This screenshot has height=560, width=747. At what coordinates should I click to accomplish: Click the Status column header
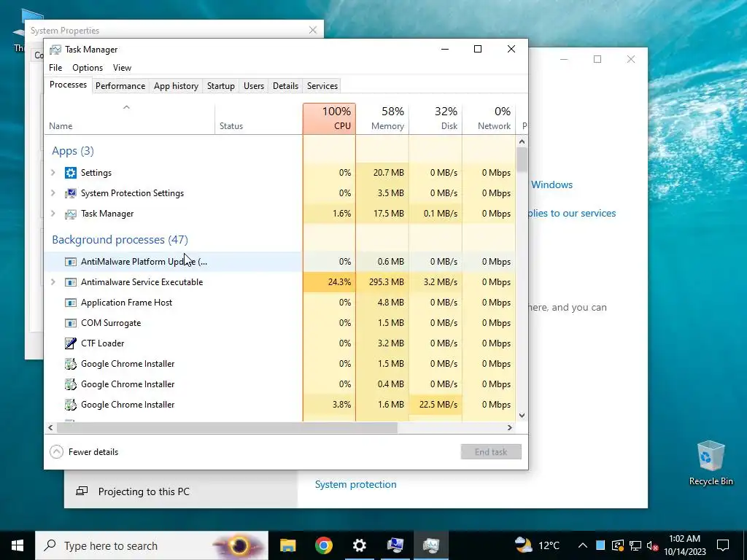pos(259,119)
